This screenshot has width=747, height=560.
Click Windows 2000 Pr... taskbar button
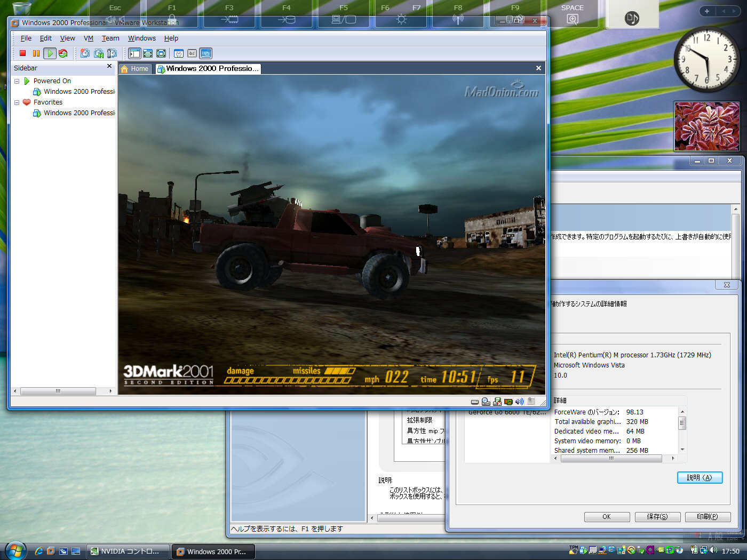coord(213,551)
